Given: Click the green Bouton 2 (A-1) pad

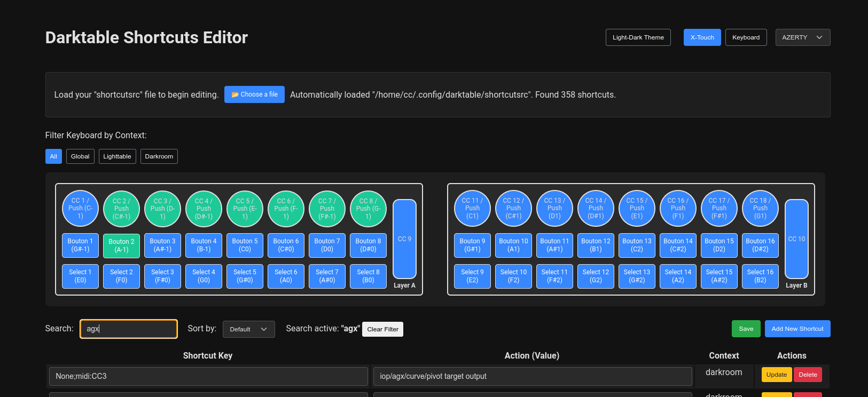Looking at the screenshot, I should [x=122, y=246].
